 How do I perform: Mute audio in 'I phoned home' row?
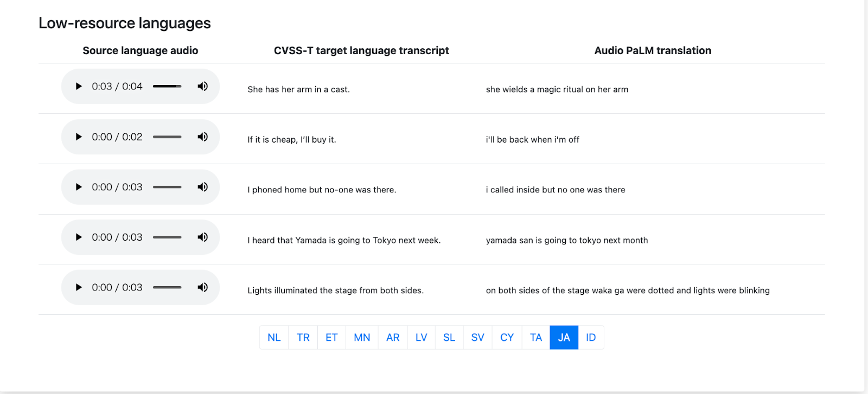[x=202, y=187]
